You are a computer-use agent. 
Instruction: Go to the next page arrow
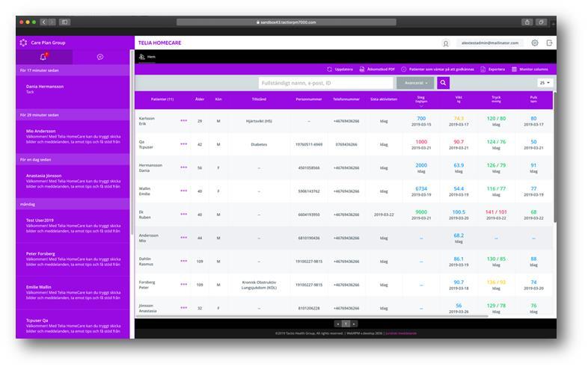click(x=354, y=324)
